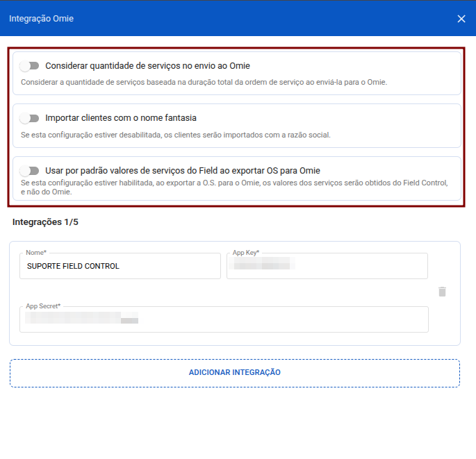Click the ADICIONAR INTEGRAÇÃO button
476x459 pixels.
point(235,373)
